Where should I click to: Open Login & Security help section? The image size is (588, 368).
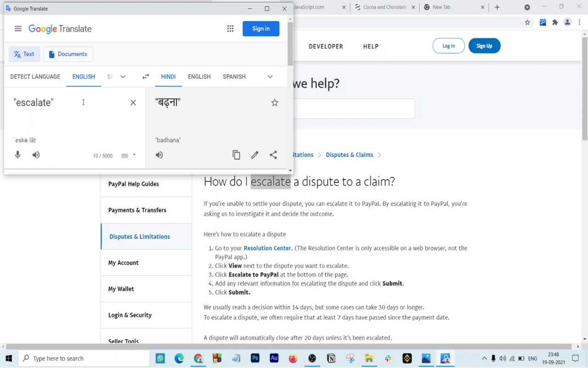tap(146, 315)
